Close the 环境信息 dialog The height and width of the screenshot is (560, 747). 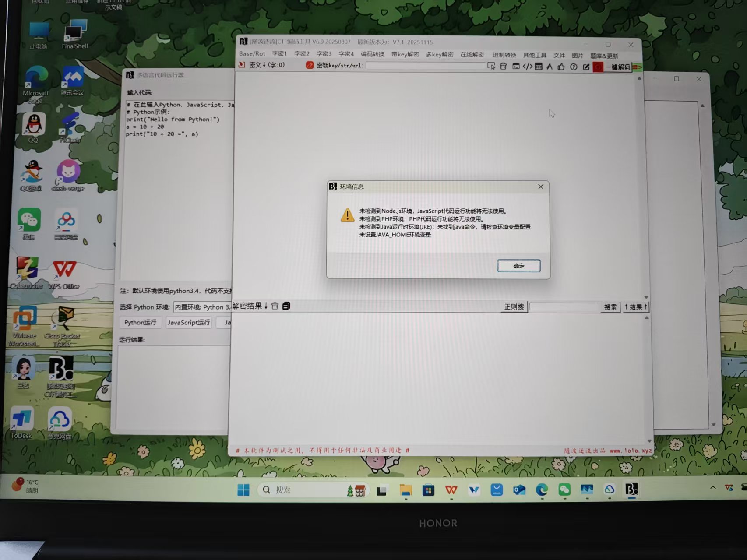[x=541, y=187]
